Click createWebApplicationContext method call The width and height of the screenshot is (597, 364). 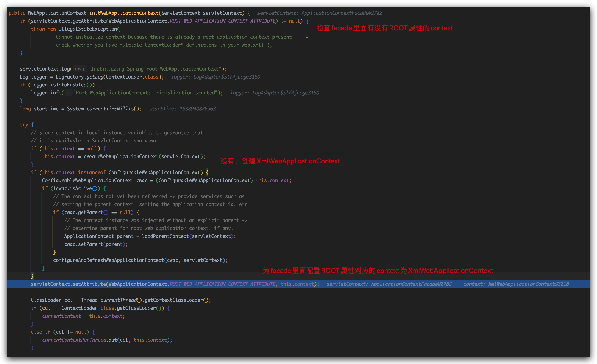click(121, 157)
